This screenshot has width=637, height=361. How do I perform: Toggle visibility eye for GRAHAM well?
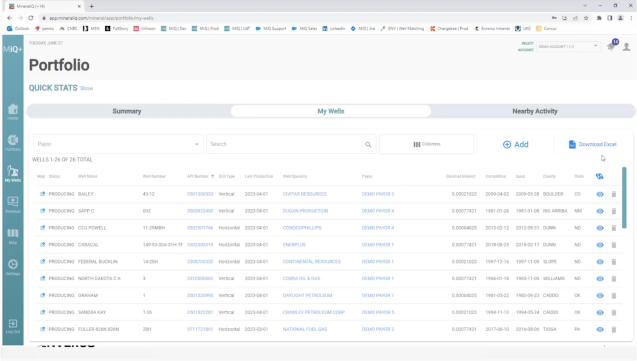click(600, 296)
